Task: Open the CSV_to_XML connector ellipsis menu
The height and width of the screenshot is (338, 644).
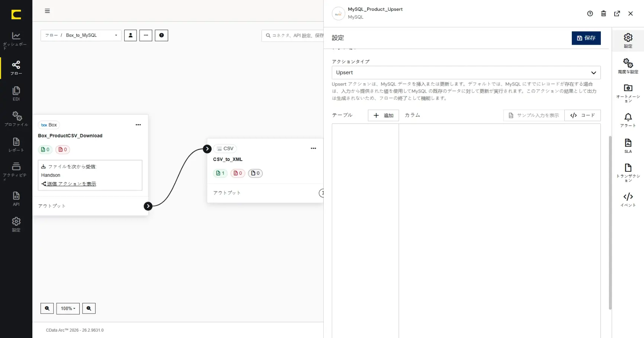Action: click(313, 148)
